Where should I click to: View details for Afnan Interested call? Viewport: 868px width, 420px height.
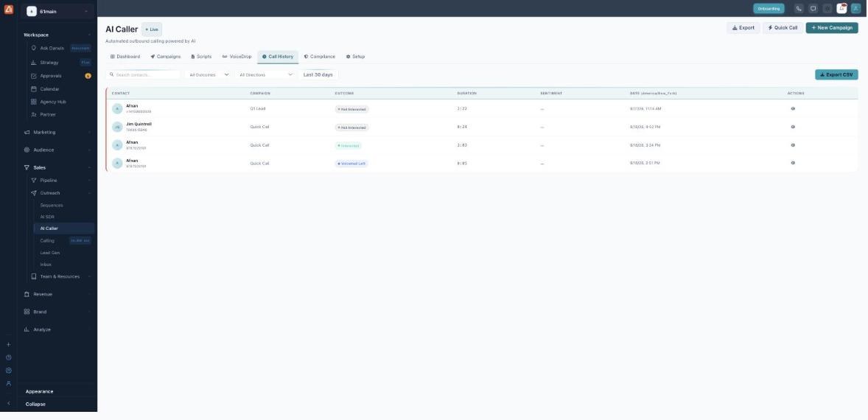point(793,145)
